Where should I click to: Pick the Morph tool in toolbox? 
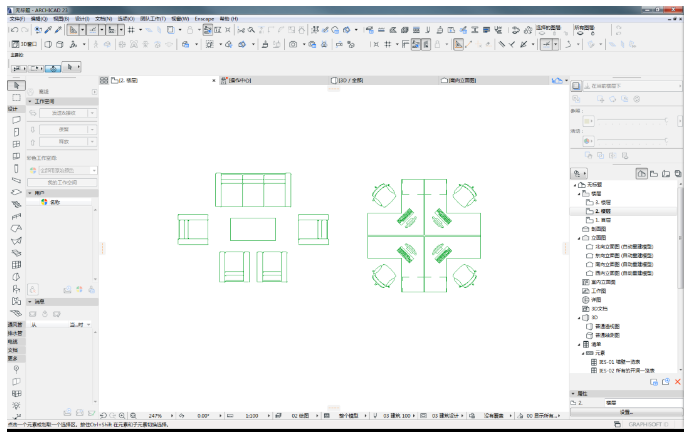pos(16,277)
